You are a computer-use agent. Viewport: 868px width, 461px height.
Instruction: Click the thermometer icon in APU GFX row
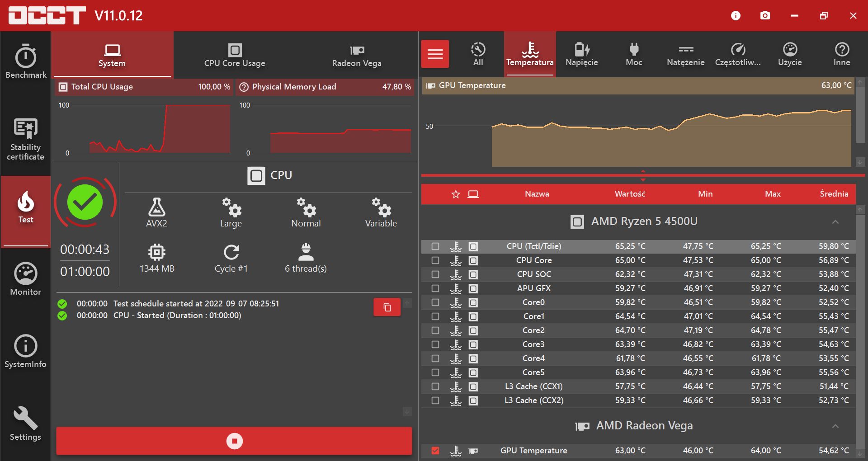coord(456,288)
